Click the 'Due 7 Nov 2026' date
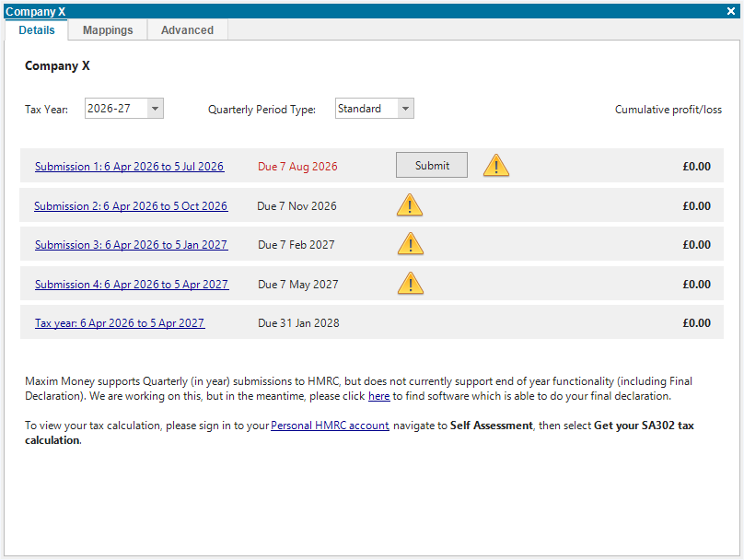This screenshot has width=744, height=560. point(296,206)
